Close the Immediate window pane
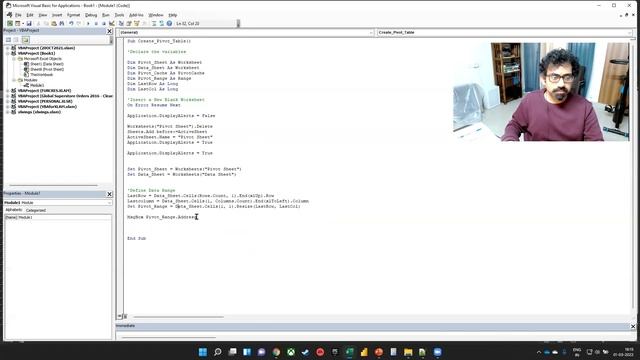Image resolution: width=640 pixels, height=360 pixels. click(633, 326)
